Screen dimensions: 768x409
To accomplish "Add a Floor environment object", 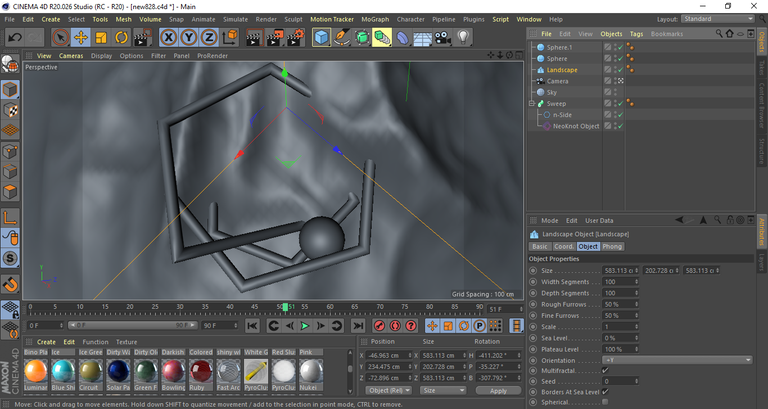I will click(422, 37).
